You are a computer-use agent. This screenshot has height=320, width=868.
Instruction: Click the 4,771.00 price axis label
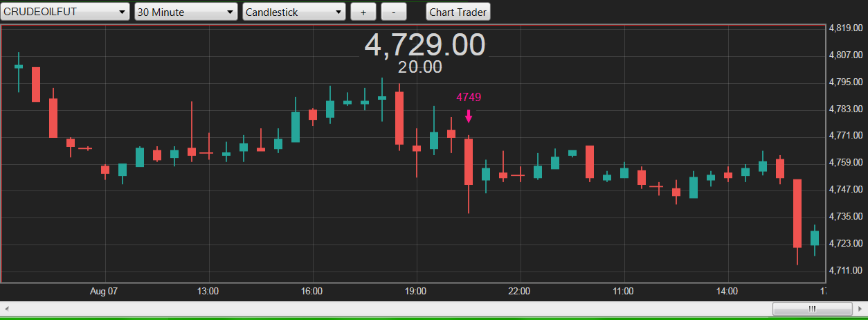coord(844,135)
